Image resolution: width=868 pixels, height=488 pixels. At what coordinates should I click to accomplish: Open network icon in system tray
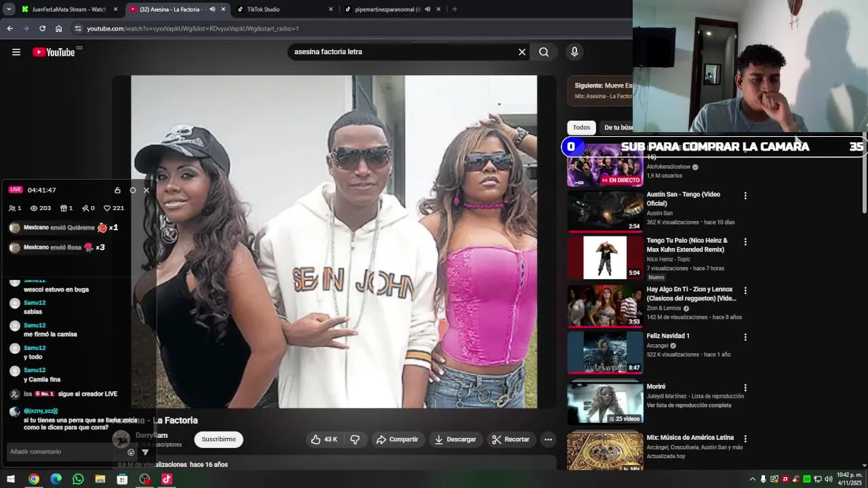tap(818, 479)
